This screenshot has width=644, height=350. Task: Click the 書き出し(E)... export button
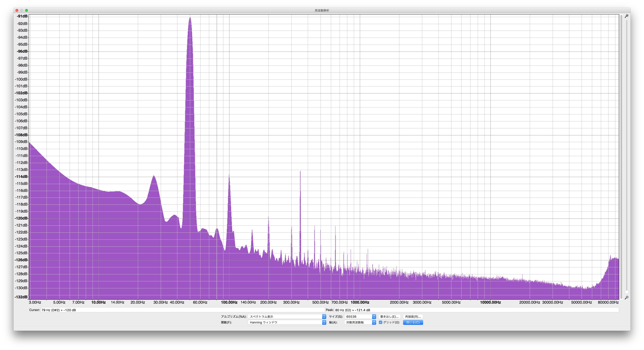[x=389, y=317]
